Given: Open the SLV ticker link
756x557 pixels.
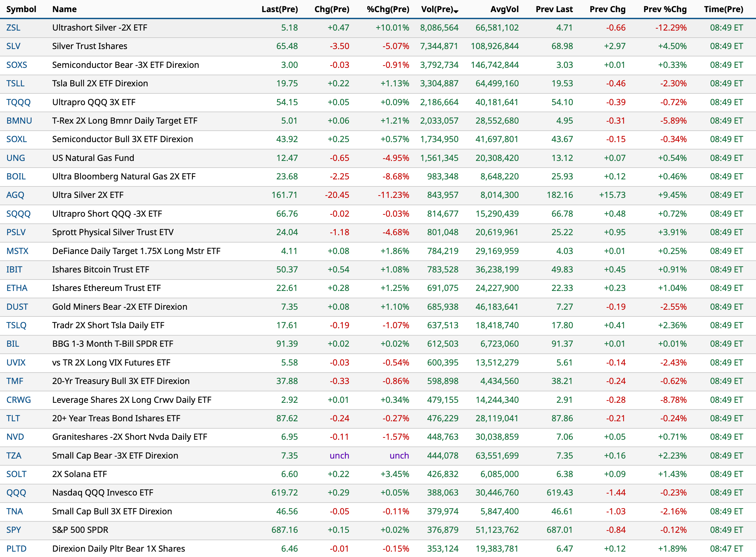Looking at the screenshot, I should point(13,46).
